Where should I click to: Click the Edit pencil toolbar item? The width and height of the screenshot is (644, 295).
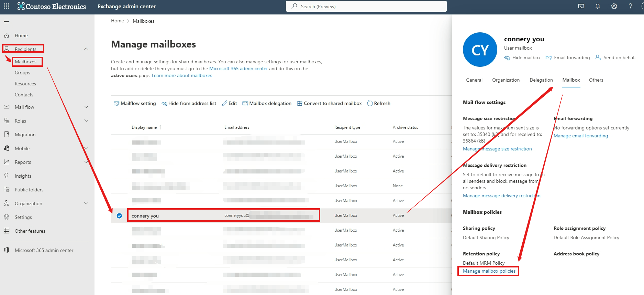pyautogui.click(x=230, y=103)
